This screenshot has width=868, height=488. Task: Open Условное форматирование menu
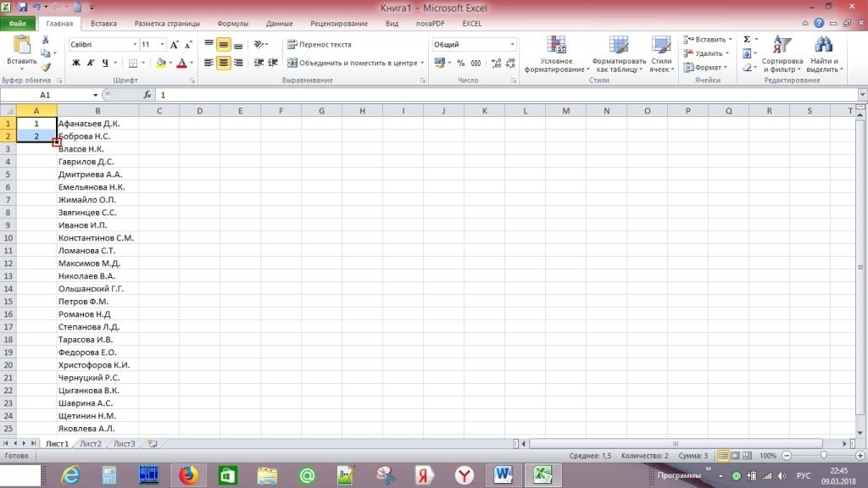556,54
